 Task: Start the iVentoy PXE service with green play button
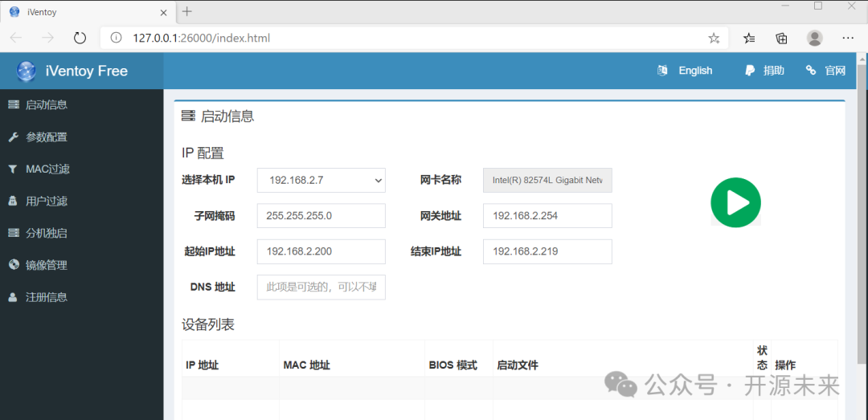[x=735, y=202]
